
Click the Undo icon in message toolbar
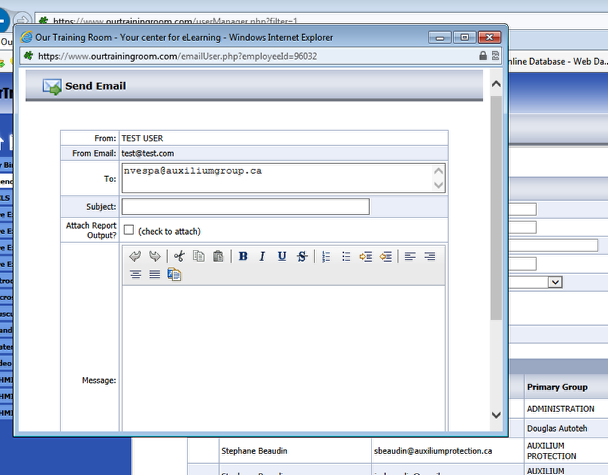pos(135,256)
